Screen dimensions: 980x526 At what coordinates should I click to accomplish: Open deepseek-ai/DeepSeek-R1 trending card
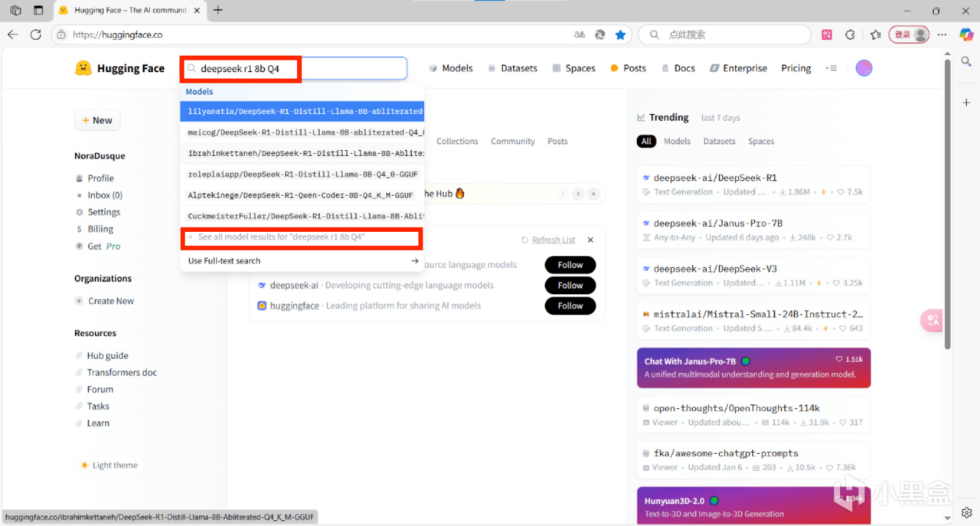pyautogui.click(x=753, y=185)
